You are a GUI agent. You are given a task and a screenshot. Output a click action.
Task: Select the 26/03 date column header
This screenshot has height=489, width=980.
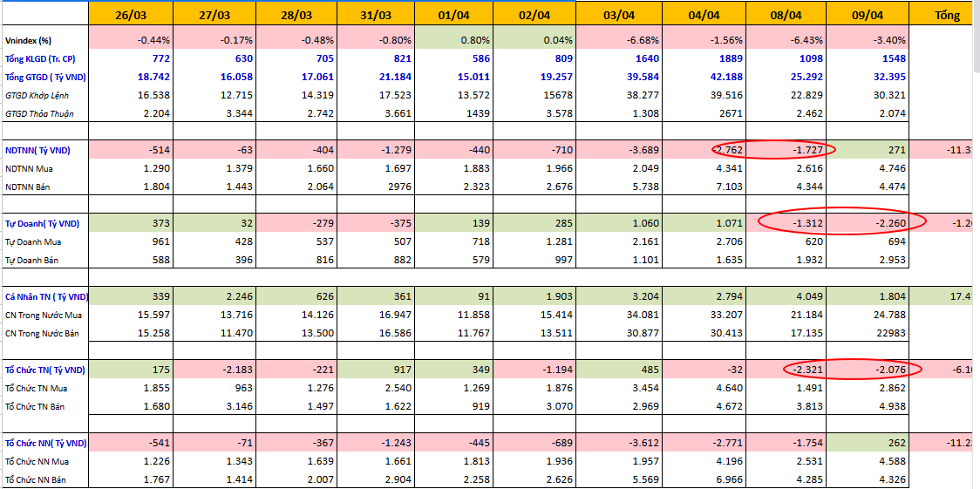(x=132, y=15)
